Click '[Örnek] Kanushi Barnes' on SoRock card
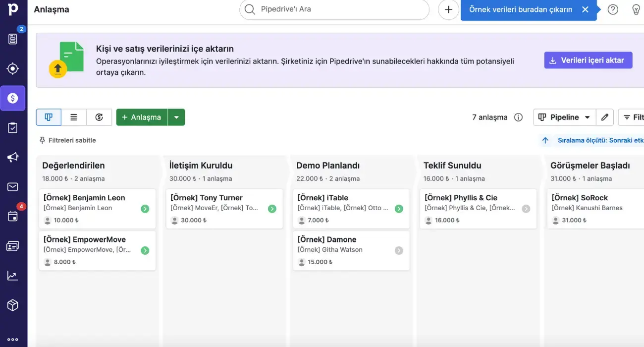 [587, 208]
